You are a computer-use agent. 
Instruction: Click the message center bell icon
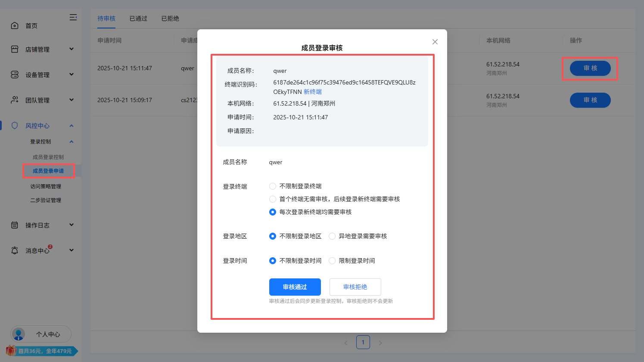click(x=15, y=250)
